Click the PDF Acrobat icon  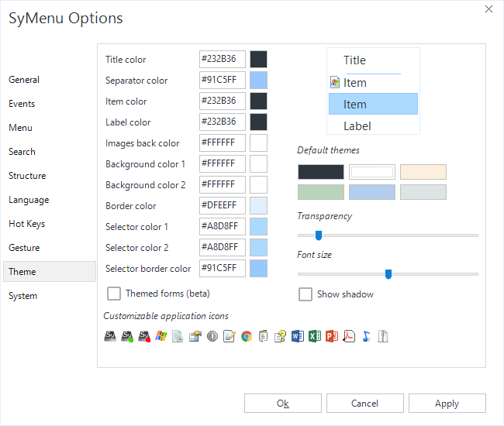coord(349,336)
